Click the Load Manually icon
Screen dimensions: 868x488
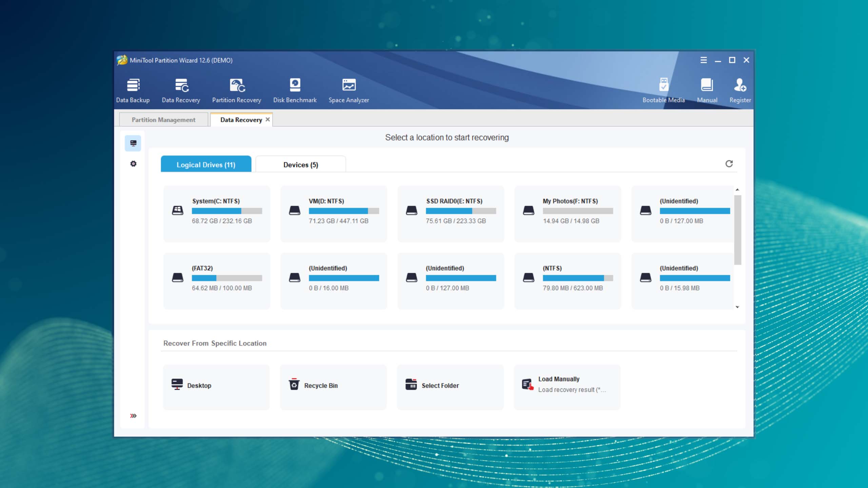coord(528,384)
